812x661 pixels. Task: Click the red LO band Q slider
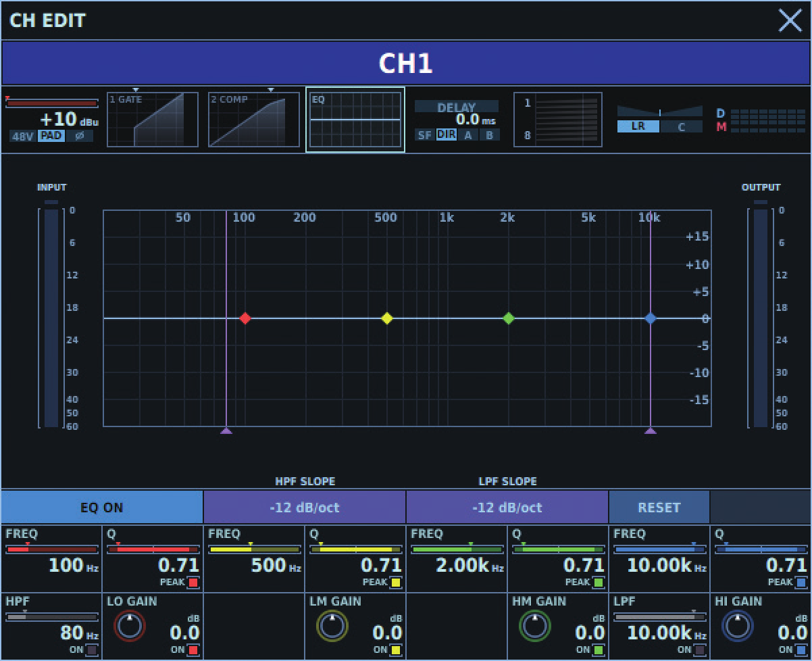click(153, 549)
